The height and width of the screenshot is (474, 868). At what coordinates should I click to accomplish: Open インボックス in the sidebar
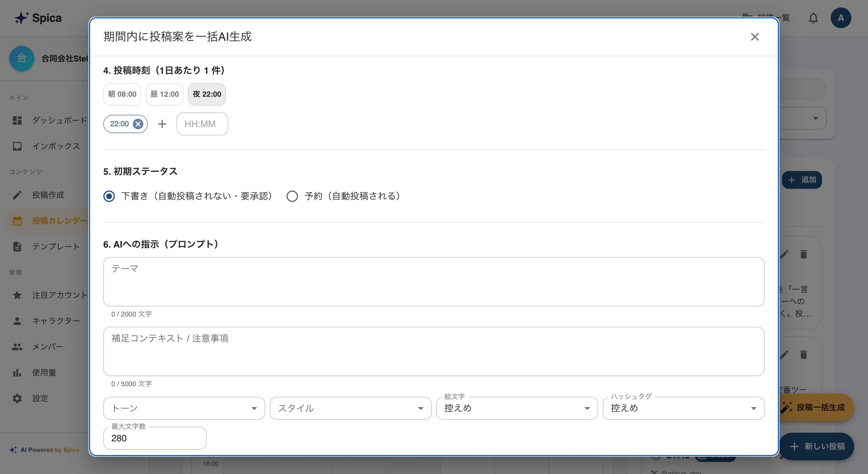[x=47, y=146]
